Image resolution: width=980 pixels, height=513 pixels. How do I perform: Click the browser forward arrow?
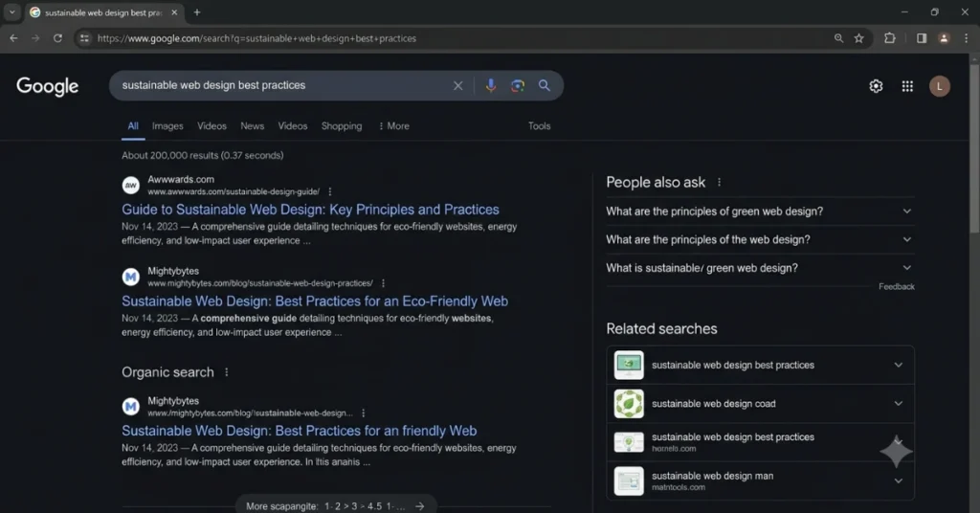[35, 38]
